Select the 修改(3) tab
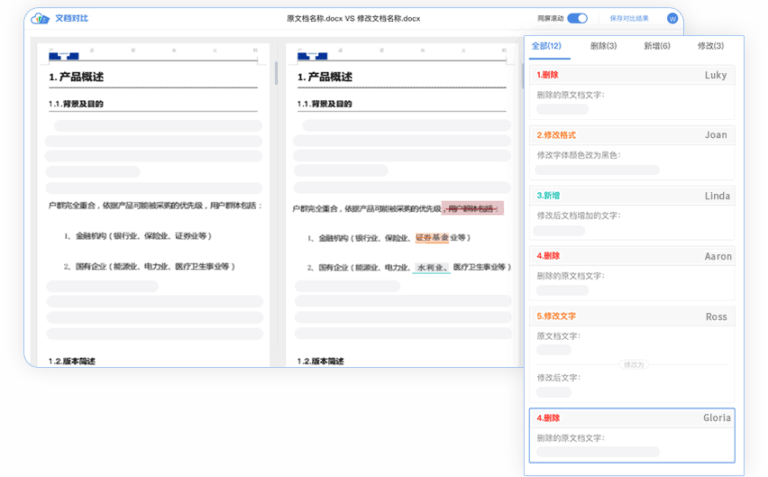Image resolution: width=768 pixels, height=477 pixels. point(711,46)
